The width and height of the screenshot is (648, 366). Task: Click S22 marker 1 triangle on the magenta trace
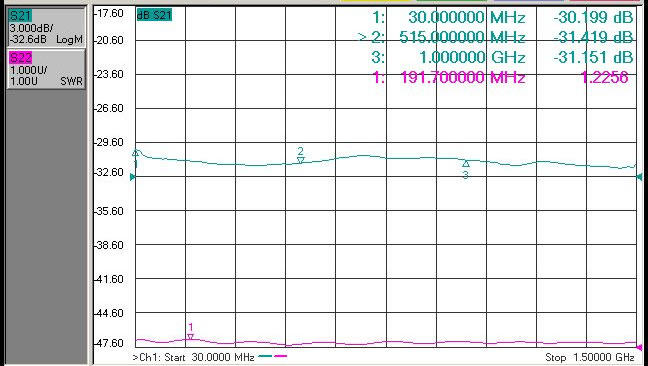click(x=190, y=337)
